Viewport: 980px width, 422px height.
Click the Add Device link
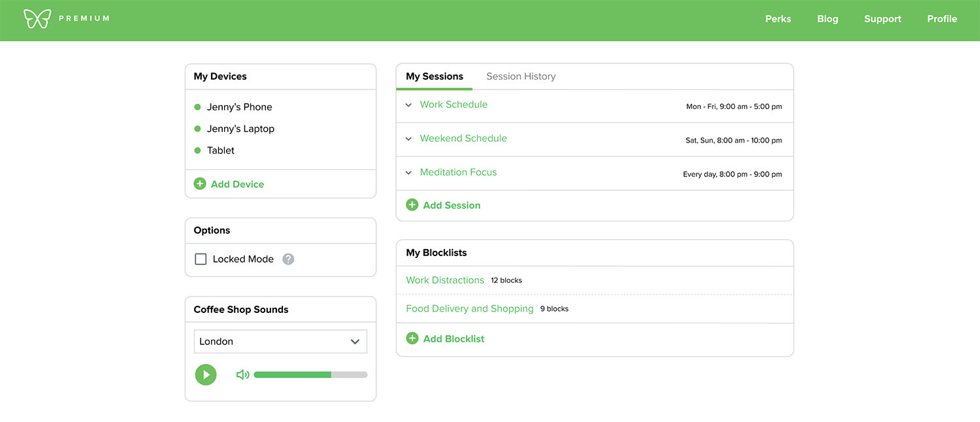237,184
